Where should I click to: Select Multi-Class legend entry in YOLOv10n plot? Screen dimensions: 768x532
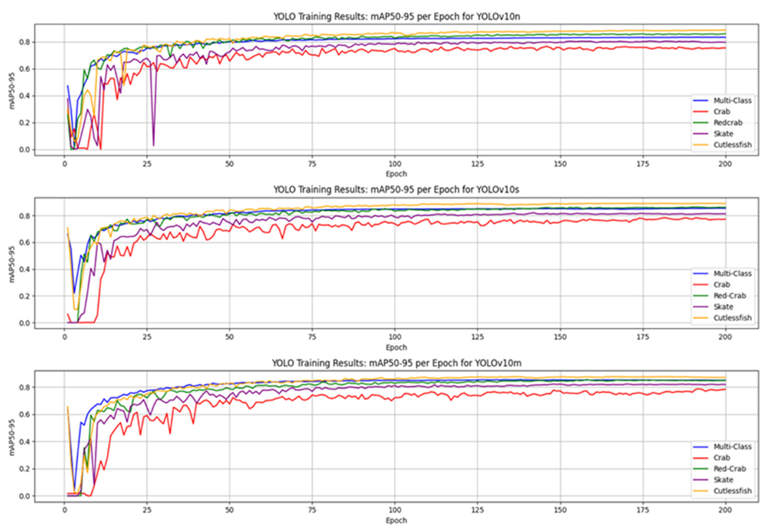pos(732,100)
